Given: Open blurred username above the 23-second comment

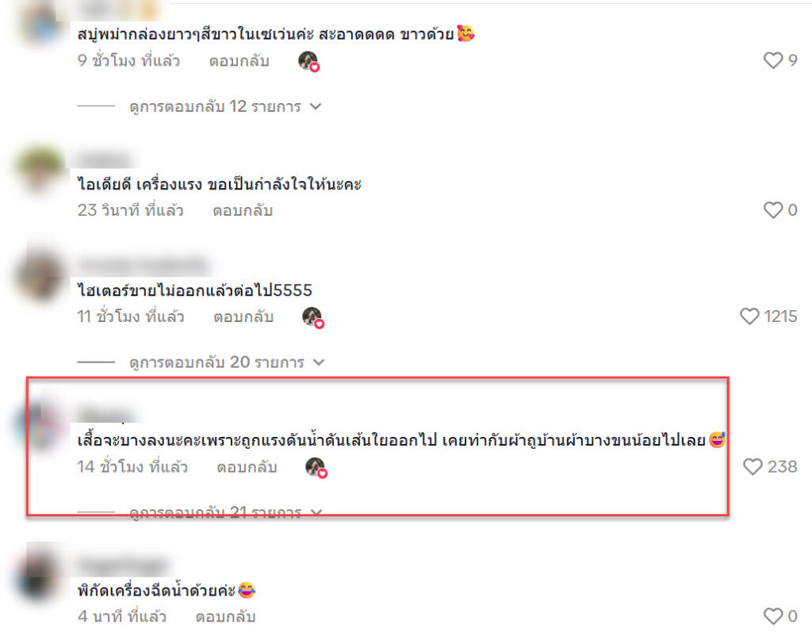Looking at the screenshot, I should (104, 159).
